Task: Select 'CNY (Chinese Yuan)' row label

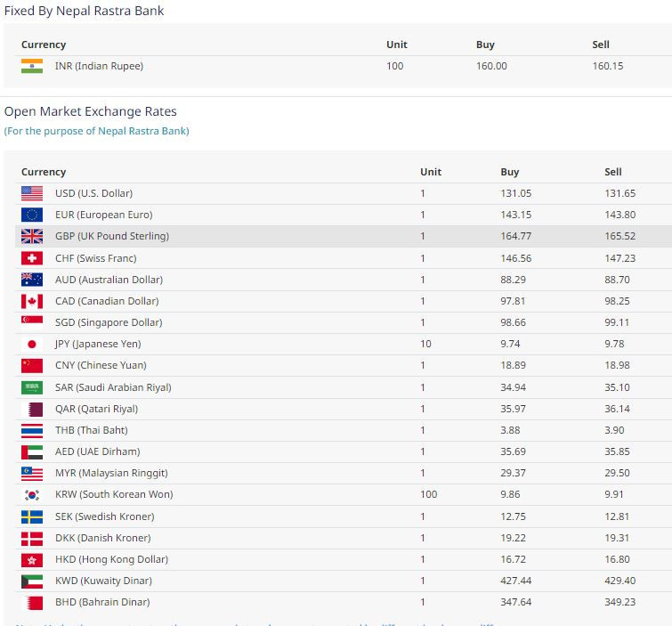Action: [101, 365]
